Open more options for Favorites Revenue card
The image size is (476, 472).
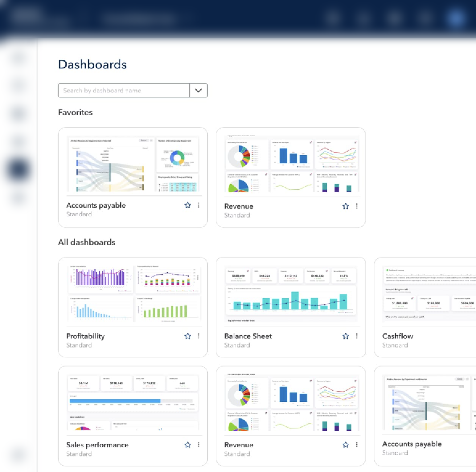[x=357, y=206]
